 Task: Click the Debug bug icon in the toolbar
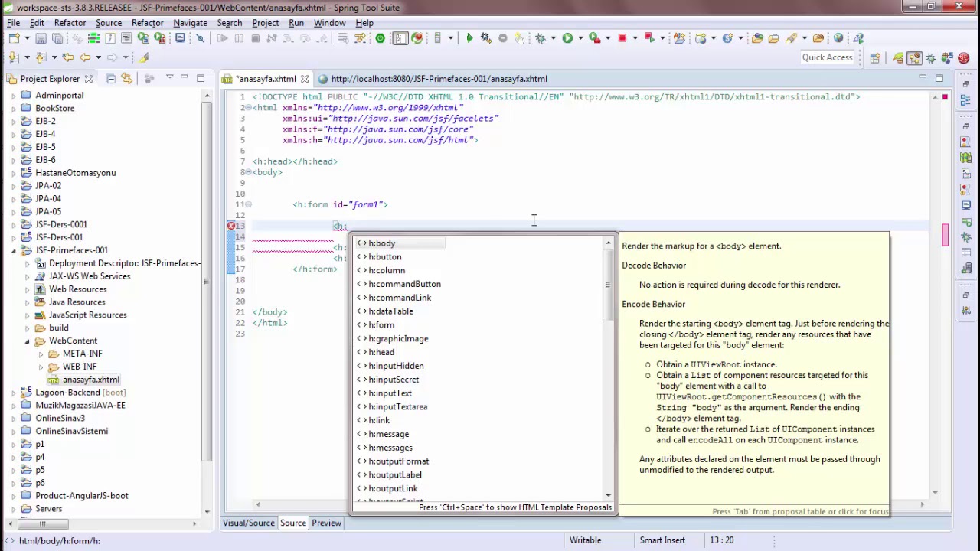pyautogui.click(x=541, y=37)
